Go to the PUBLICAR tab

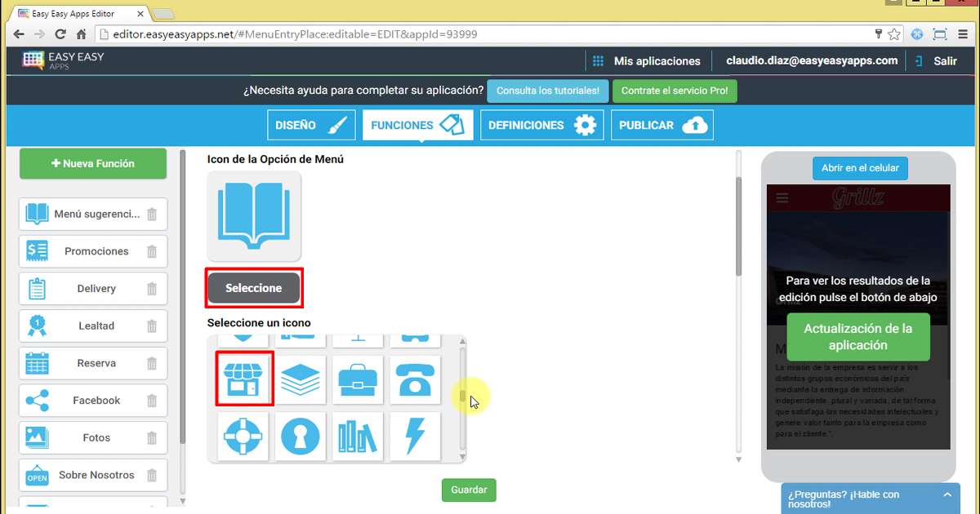(x=661, y=126)
